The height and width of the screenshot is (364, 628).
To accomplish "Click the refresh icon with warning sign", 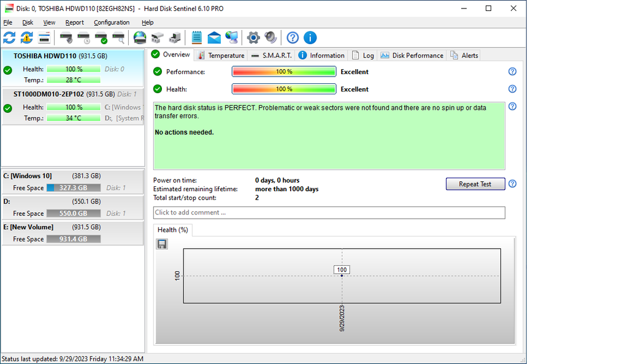I will click(x=26, y=38).
